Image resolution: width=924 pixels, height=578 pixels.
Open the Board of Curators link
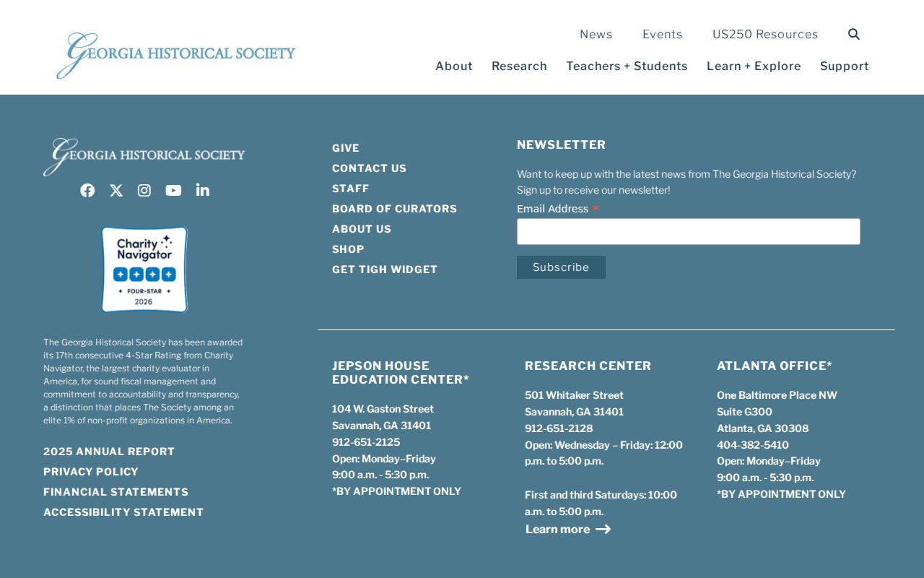(394, 209)
